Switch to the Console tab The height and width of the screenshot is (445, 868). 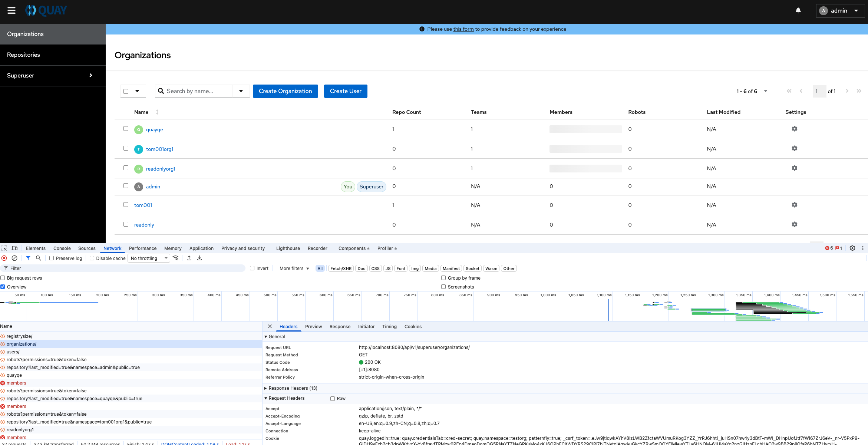tap(62, 248)
